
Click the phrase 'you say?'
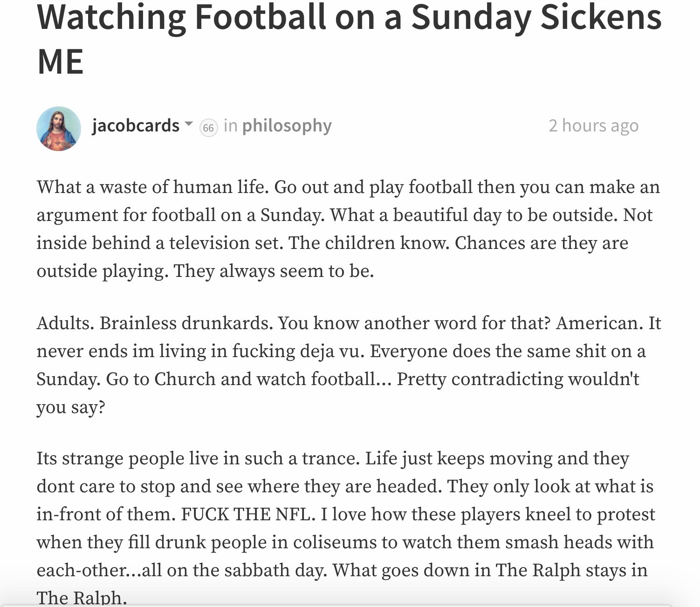71,407
